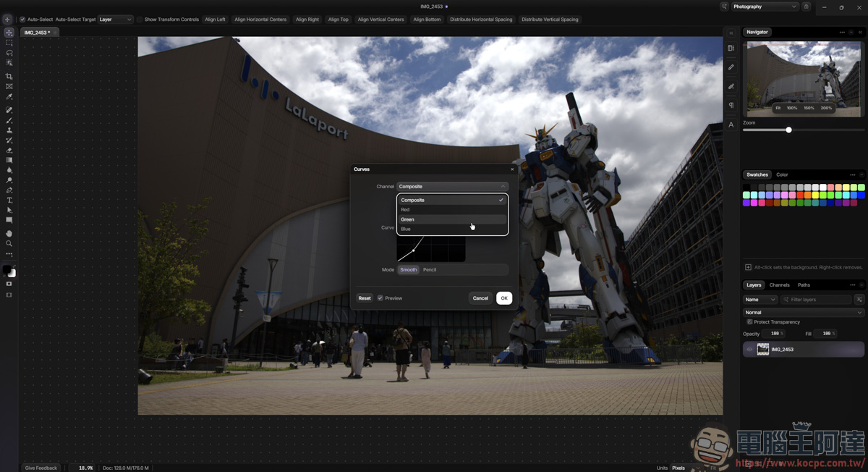Toggle Protect Transparency checkbox
The width and height of the screenshot is (868, 472).
749,322
